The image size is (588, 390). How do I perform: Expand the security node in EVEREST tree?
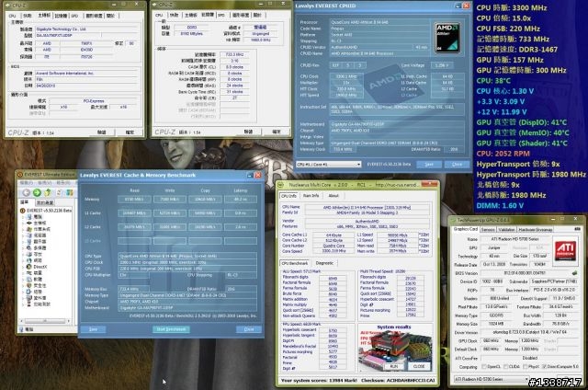click(x=23, y=286)
